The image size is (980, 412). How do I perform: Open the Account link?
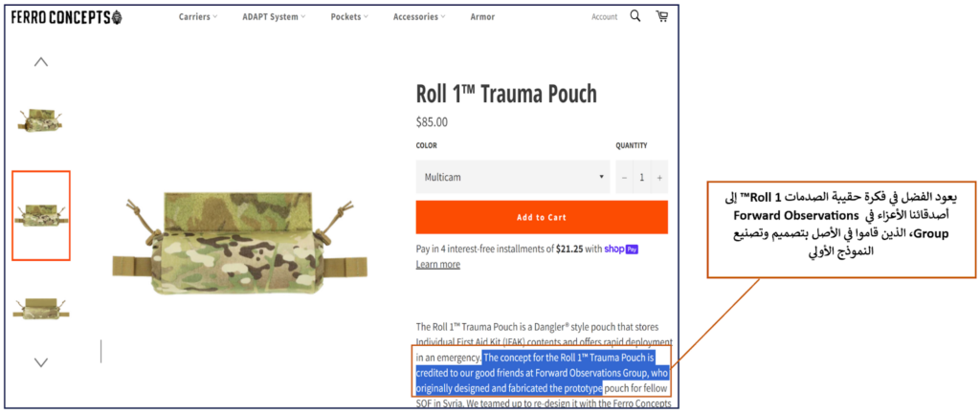pos(605,17)
